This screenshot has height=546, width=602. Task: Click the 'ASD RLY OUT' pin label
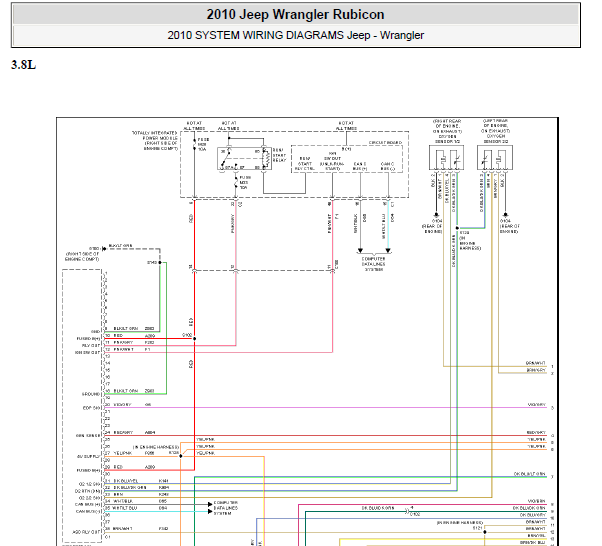(86, 532)
